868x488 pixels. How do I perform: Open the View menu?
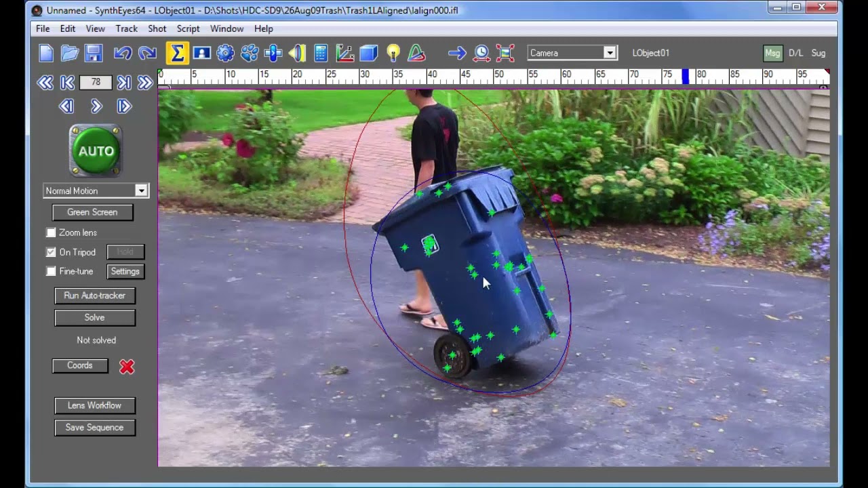[96, 28]
